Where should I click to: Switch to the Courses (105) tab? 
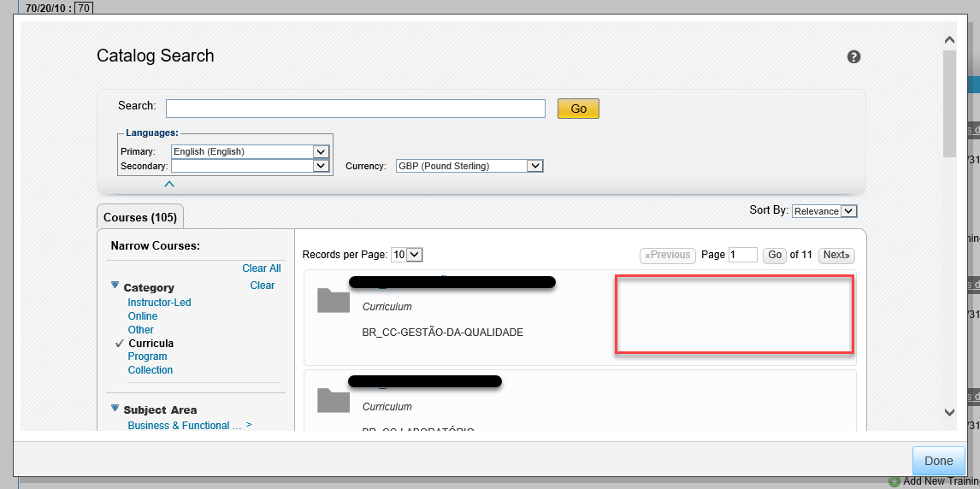(x=140, y=217)
